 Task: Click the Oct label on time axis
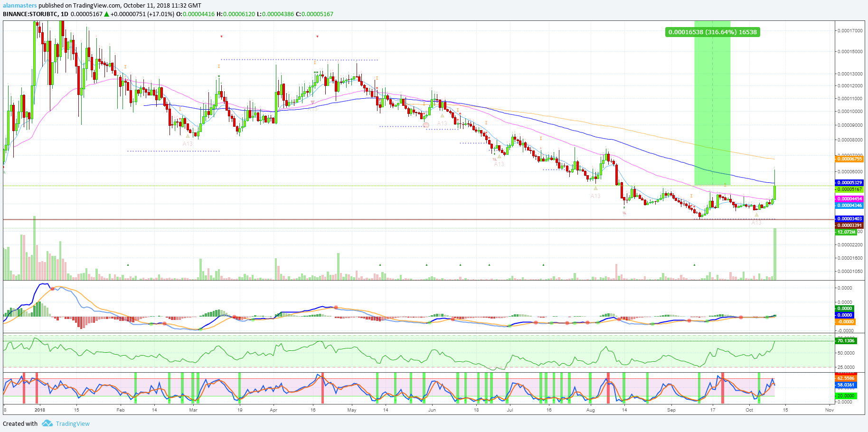pyautogui.click(x=749, y=410)
